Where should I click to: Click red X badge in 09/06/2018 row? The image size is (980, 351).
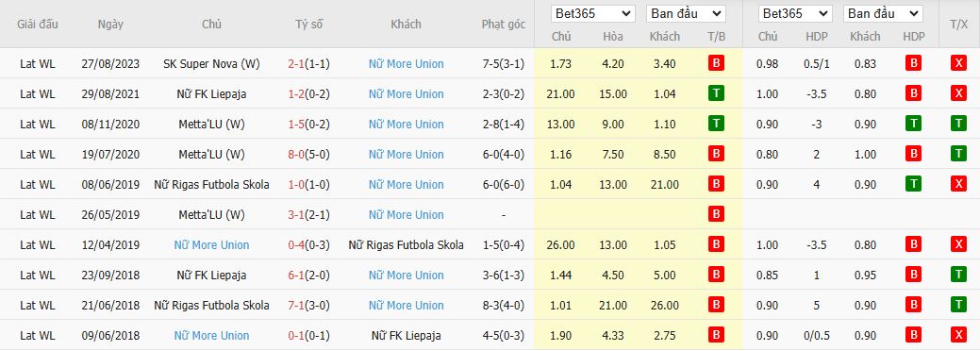[x=958, y=335]
